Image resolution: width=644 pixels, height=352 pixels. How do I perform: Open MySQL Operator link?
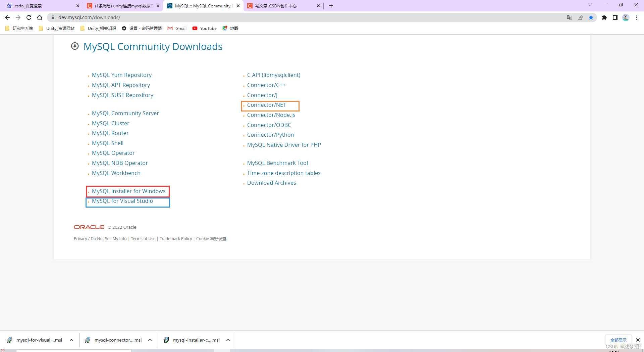[113, 153]
